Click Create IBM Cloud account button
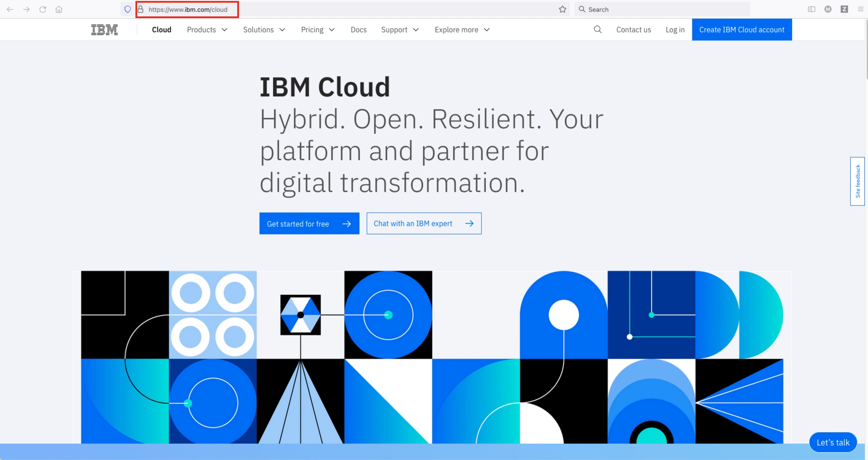The height and width of the screenshot is (460, 868). point(742,30)
